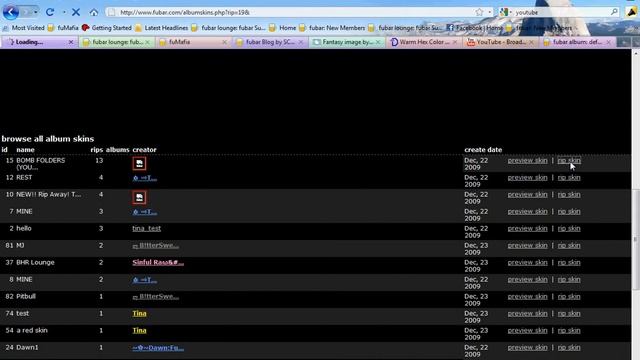Screen dimensions: 640x360
Task: Rip skin for REST
Action: (569, 178)
